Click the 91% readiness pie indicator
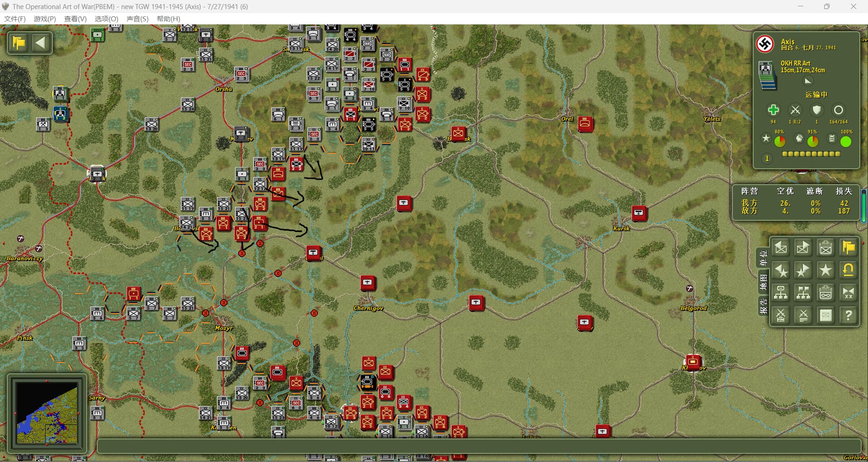Screen dimensions: 868x462 (812, 142)
